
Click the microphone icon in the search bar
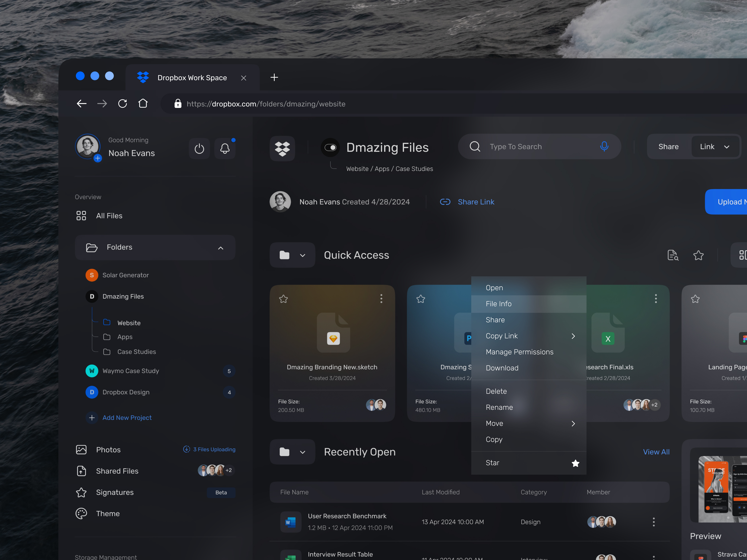pyautogui.click(x=604, y=146)
